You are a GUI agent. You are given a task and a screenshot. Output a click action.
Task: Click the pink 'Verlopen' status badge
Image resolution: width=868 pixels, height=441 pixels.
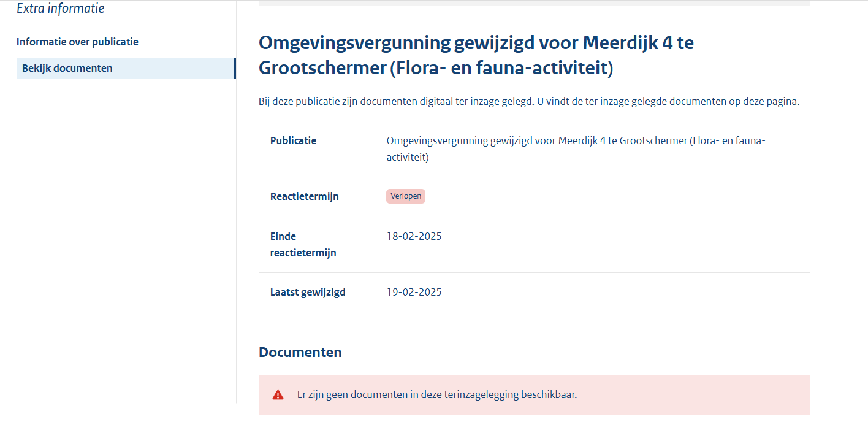[405, 196]
